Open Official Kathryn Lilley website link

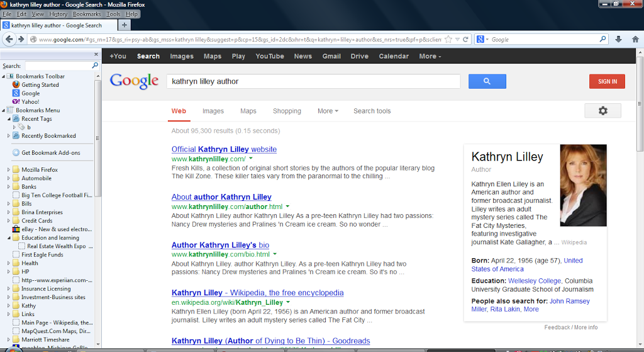tap(224, 149)
